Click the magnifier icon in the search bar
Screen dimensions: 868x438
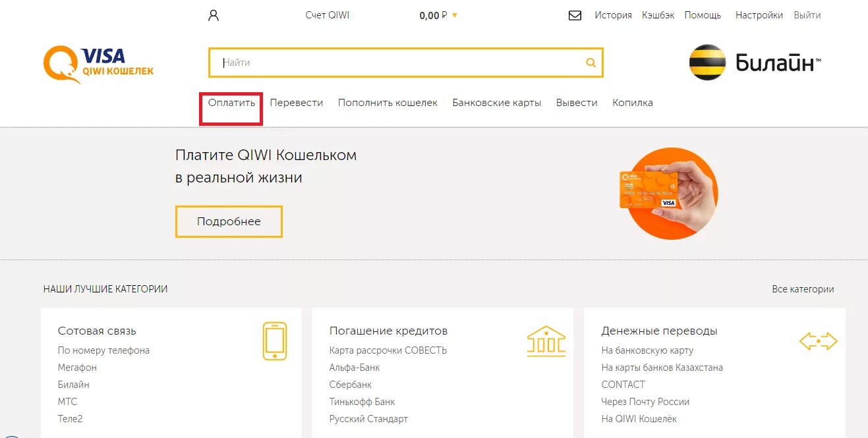pos(589,62)
